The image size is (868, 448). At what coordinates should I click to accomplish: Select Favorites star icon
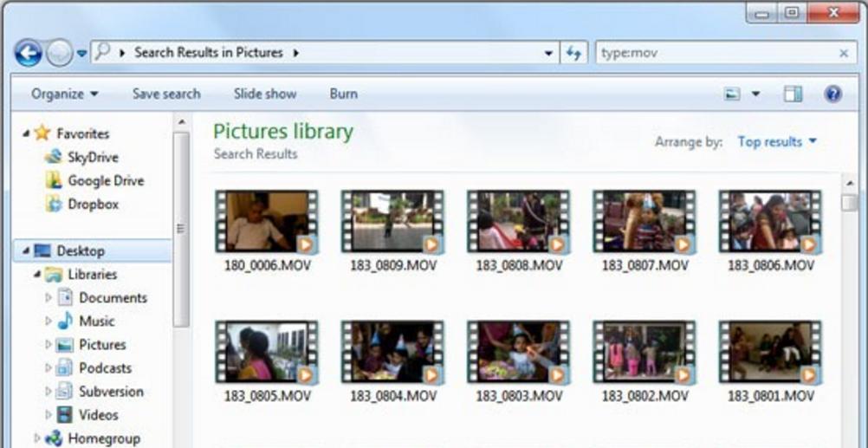[42, 133]
